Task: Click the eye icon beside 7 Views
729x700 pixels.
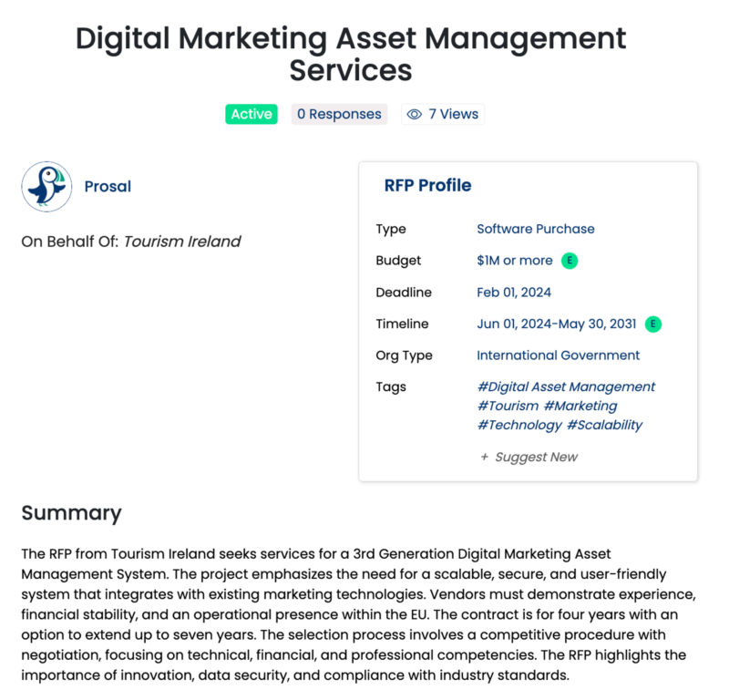Action: coord(415,115)
